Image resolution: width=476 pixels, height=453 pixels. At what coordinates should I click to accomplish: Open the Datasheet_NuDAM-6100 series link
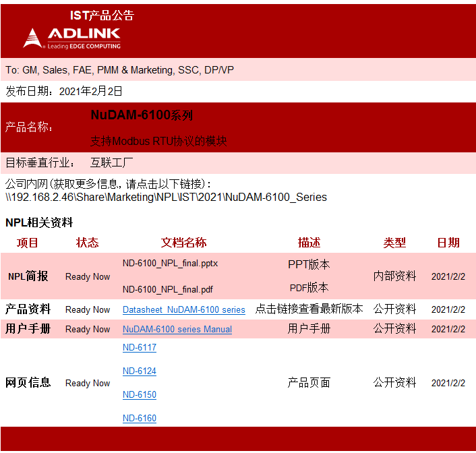pos(183,309)
